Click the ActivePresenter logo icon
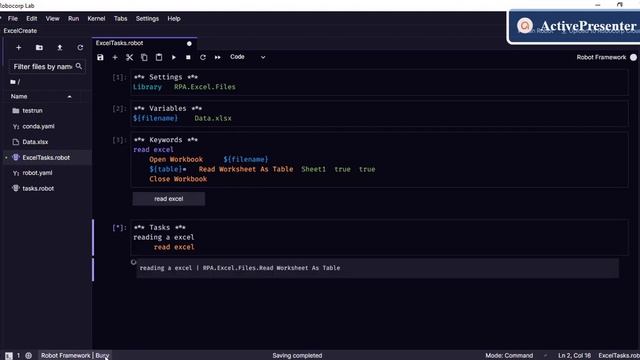The image size is (640, 360). coord(525,26)
